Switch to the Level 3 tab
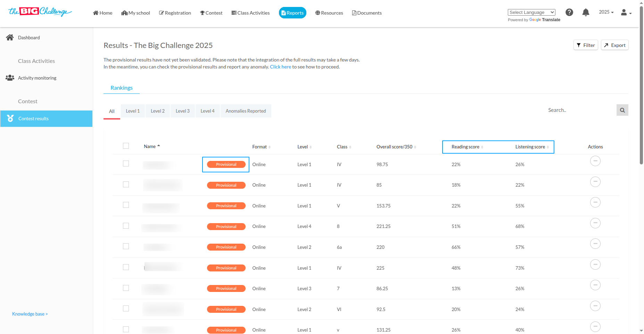644x334 pixels. 183,111
